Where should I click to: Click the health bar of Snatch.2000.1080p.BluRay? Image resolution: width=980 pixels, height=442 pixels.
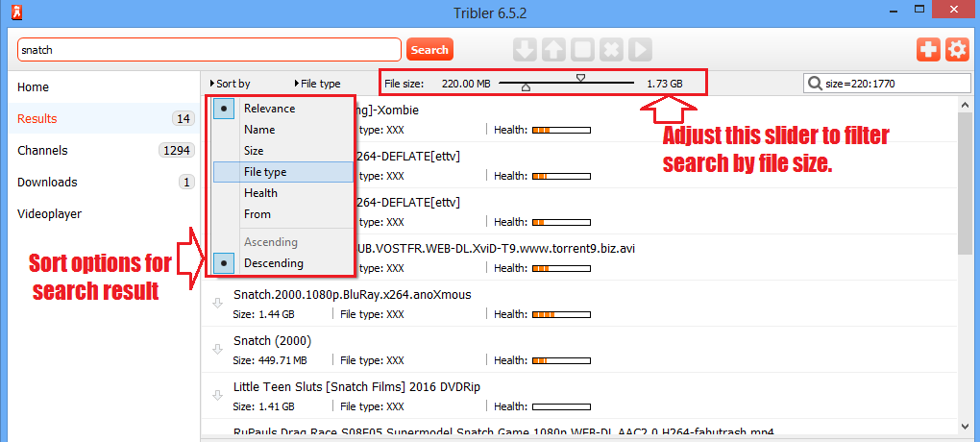561,314
